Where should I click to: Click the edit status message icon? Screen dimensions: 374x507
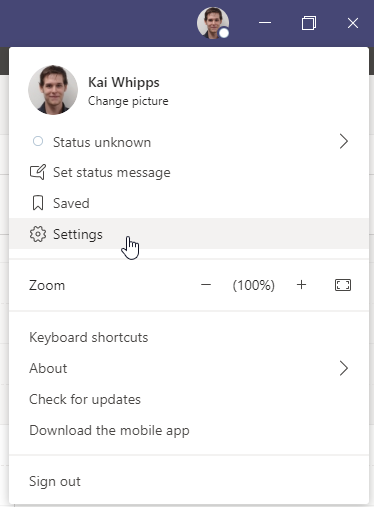38,172
